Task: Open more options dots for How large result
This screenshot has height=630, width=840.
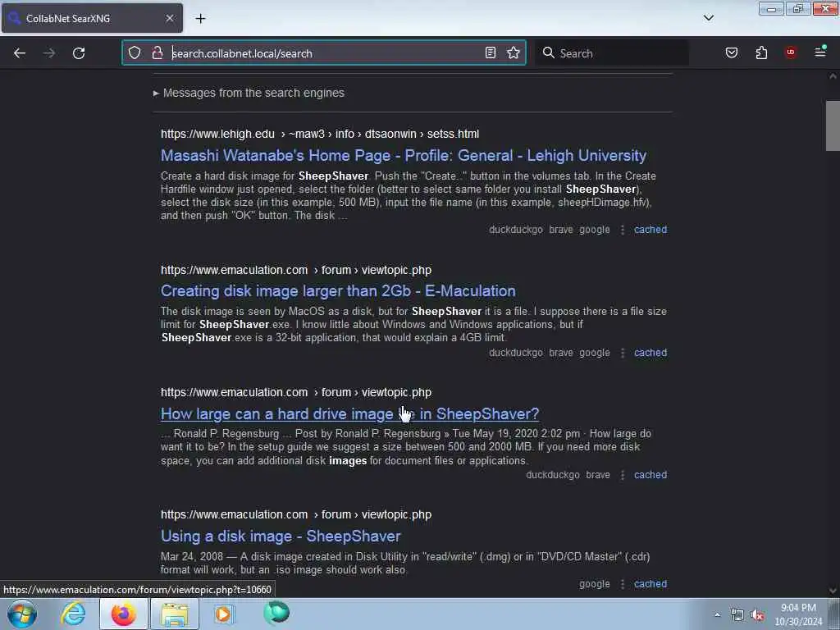Action: (622, 475)
